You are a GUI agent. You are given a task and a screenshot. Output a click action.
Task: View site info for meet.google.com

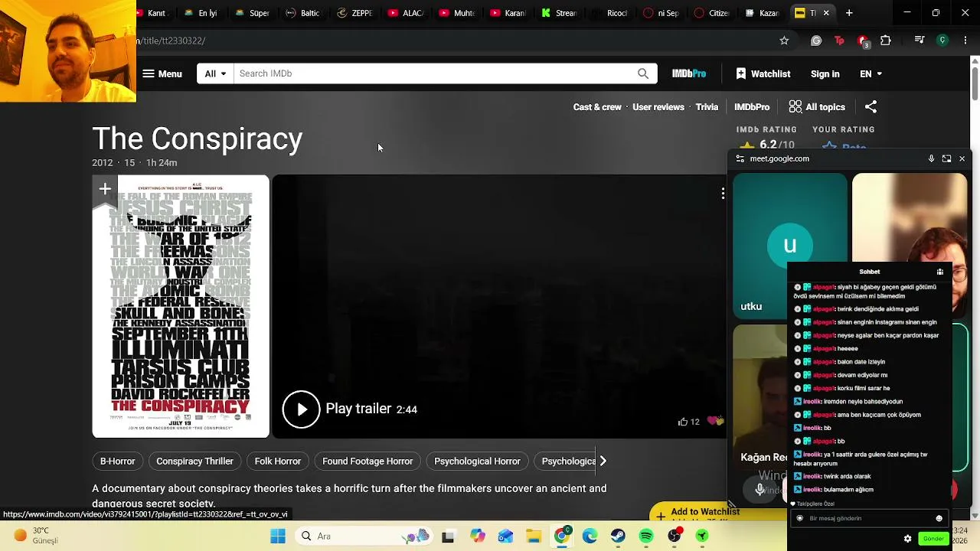tap(740, 158)
